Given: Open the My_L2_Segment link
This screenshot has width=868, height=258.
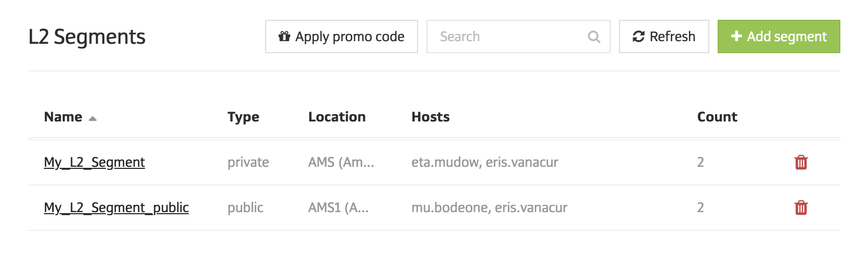Looking at the screenshot, I should [x=94, y=163].
